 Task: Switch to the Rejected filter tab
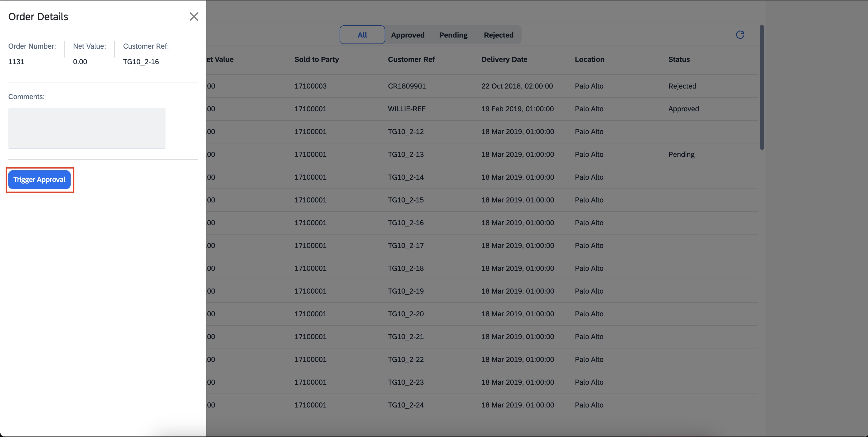(498, 35)
